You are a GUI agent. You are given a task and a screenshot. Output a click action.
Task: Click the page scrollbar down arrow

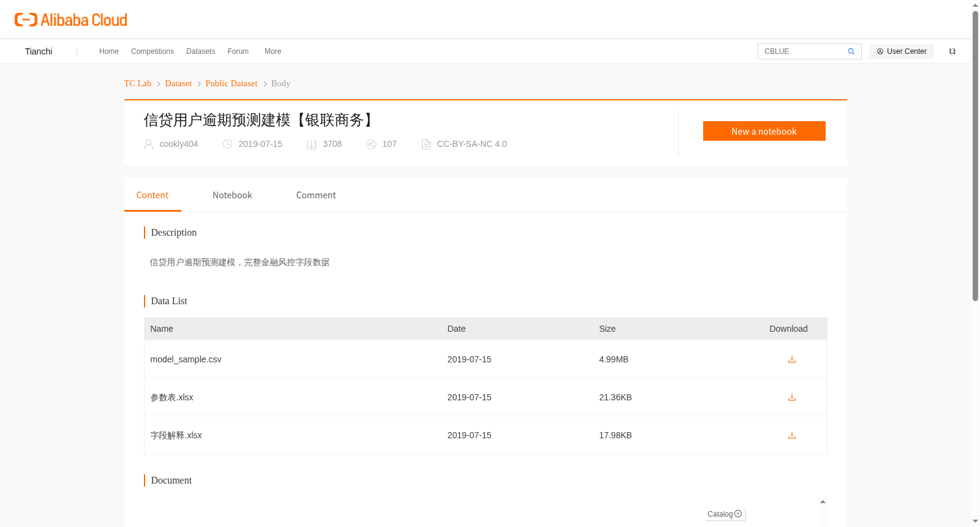pos(975,521)
